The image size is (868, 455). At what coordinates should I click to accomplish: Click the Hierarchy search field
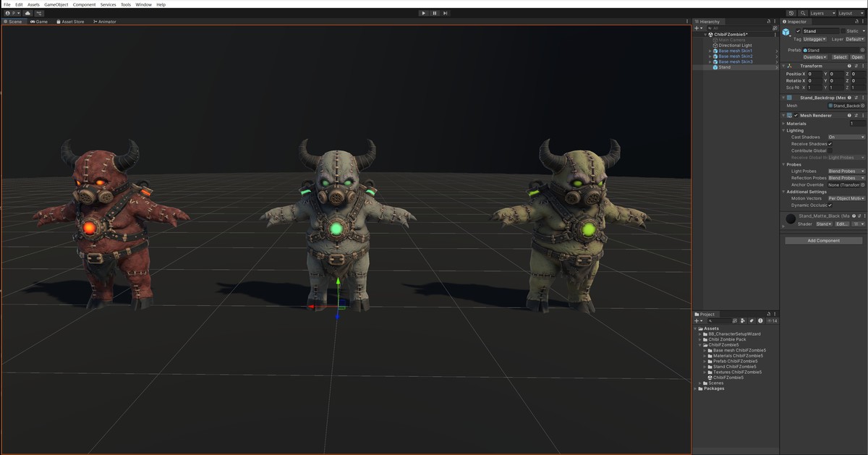click(738, 27)
